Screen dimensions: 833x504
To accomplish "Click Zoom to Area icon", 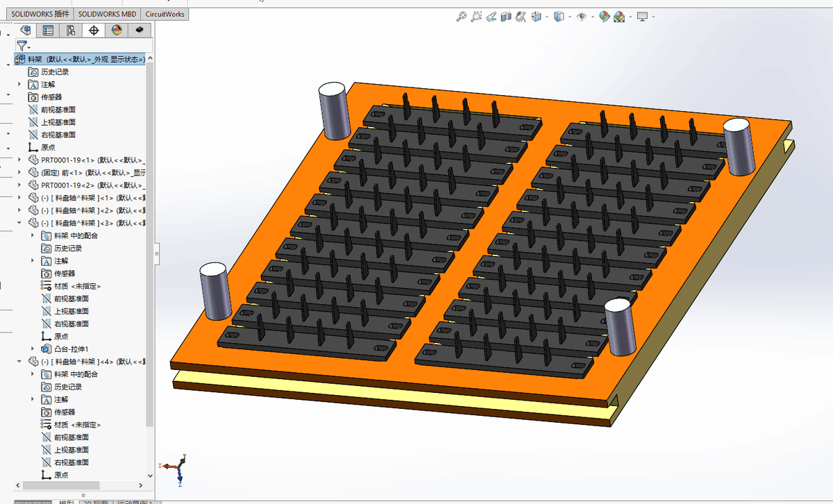I will coord(476,16).
